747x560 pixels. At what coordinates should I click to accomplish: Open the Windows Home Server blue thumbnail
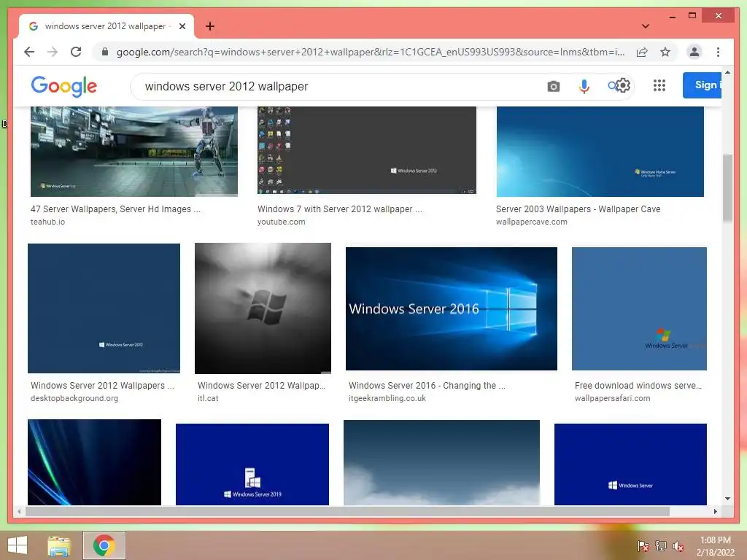[x=600, y=152]
